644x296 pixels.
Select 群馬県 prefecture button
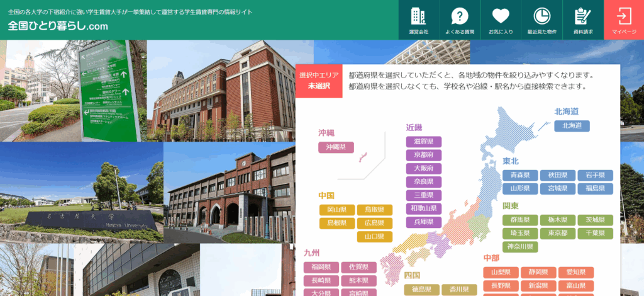pyautogui.click(x=520, y=220)
